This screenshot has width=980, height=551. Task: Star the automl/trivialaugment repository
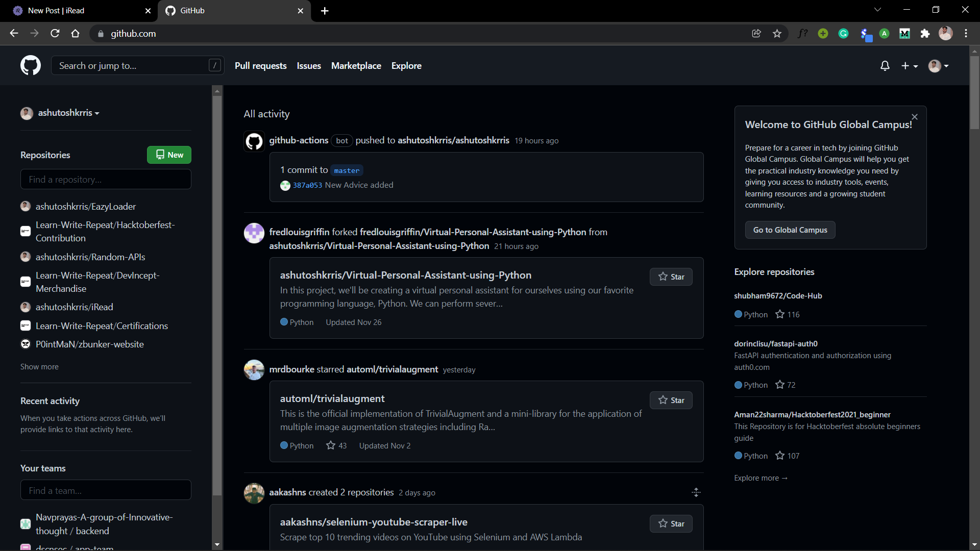[671, 400]
